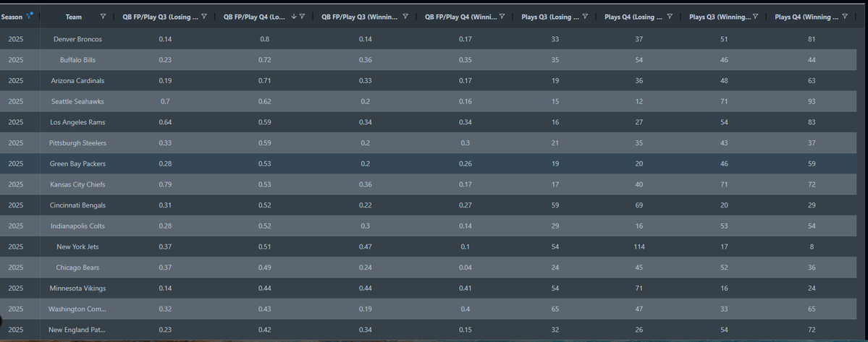Click the 0.33 value in Pittsburgh Steelers row
868x342 pixels.
point(165,143)
